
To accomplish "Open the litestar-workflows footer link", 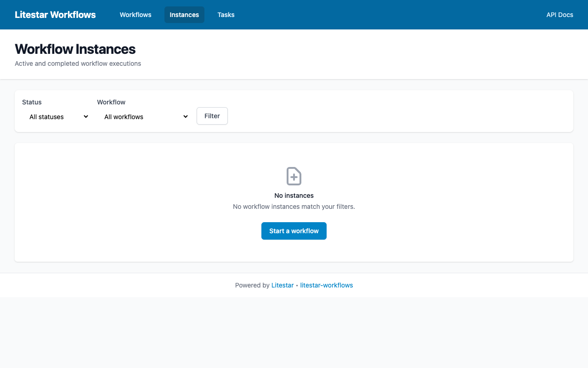I will click(x=327, y=285).
